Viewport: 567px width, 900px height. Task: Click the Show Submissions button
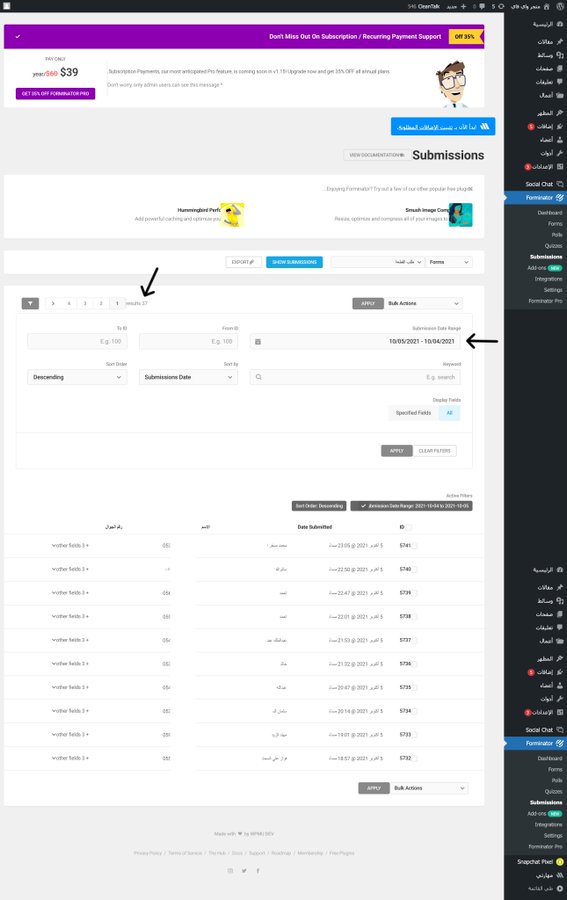[294, 262]
